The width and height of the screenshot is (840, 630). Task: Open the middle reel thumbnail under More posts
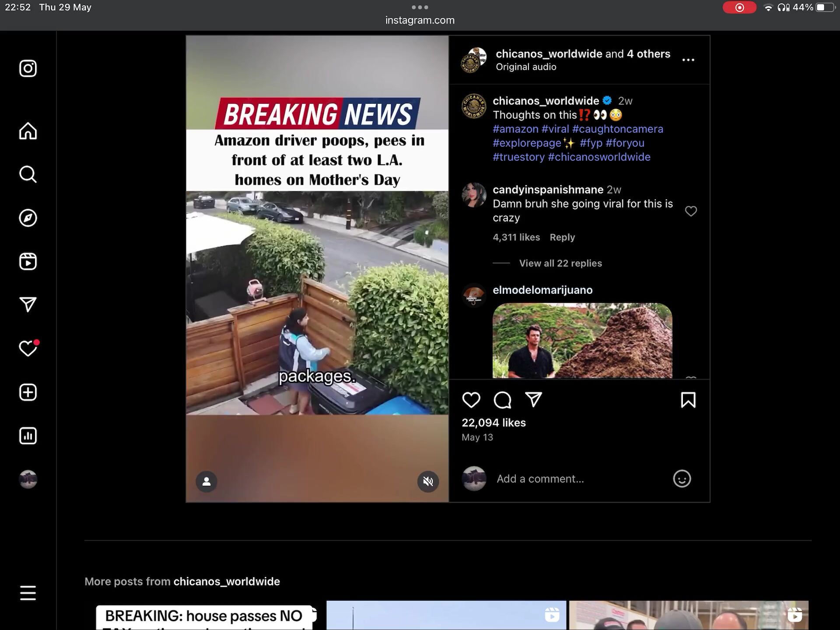[x=446, y=615]
